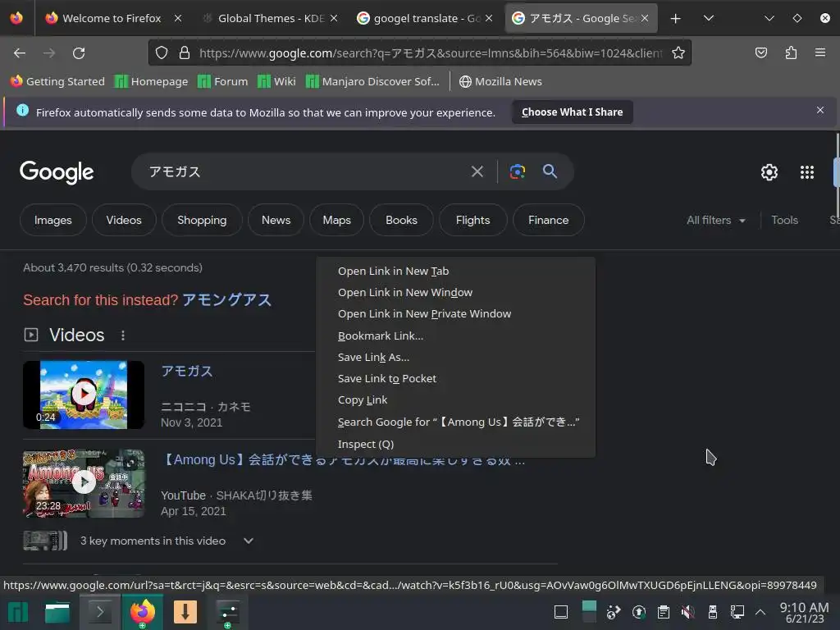
Task: Select Bookmark Link... from context menu
Action: click(x=455, y=336)
